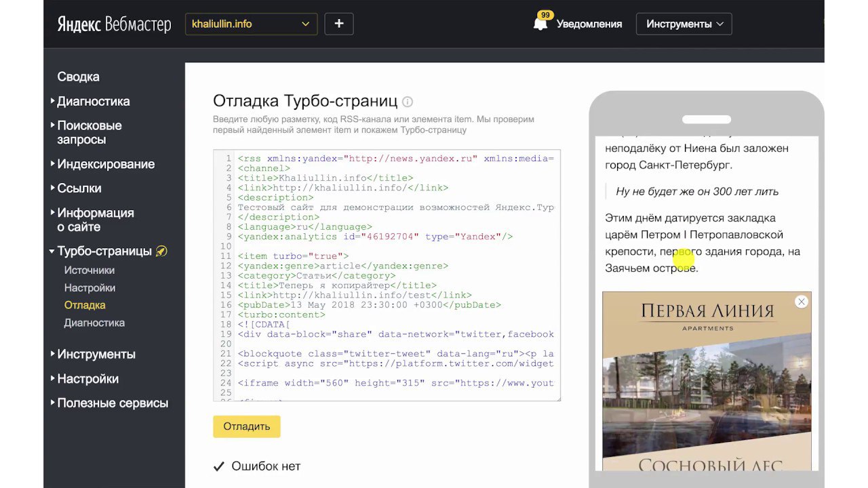Click the title line 'Теперь я копирайтер'

pos(337,285)
